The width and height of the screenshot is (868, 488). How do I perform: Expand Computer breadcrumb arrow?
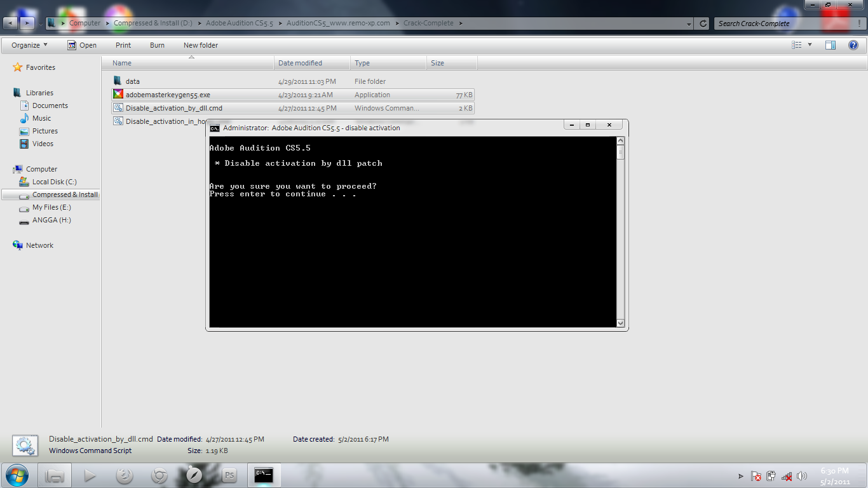107,24
